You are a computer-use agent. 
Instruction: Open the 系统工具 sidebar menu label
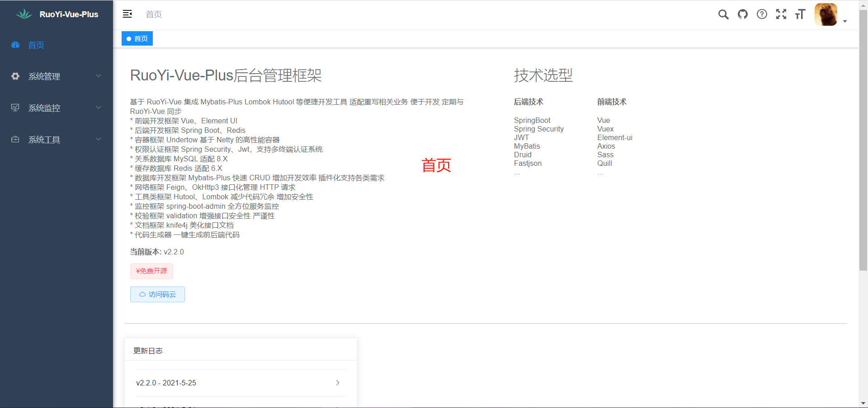[44, 140]
